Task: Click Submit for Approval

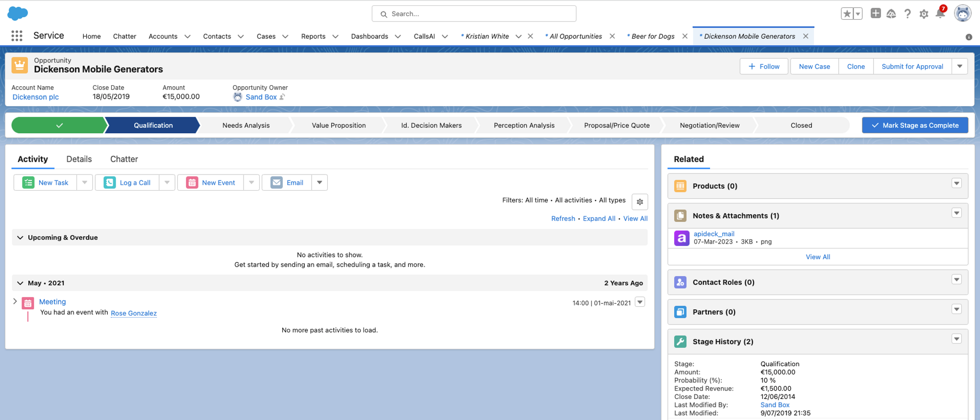Action: (912, 66)
